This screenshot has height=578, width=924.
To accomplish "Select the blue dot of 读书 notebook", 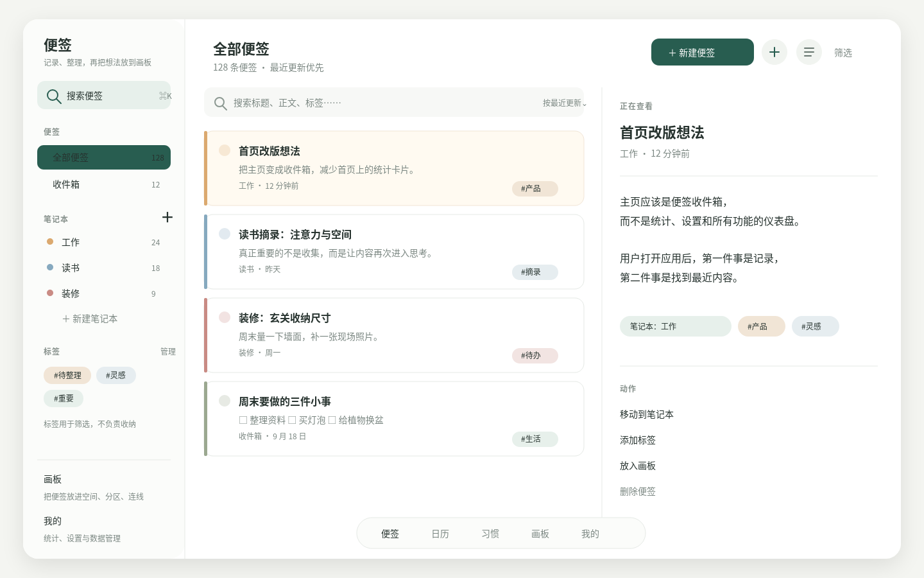I will tap(50, 267).
